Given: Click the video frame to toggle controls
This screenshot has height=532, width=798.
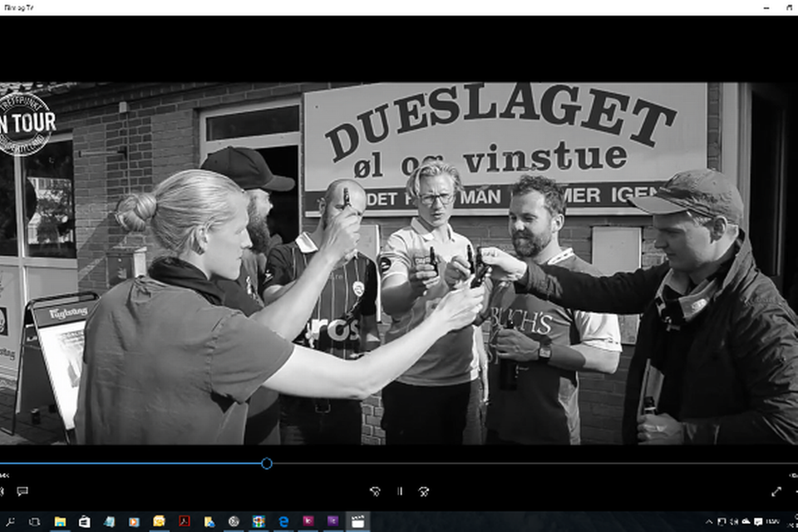Looking at the screenshot, I should pyautogui.click(x=399, y=264).
